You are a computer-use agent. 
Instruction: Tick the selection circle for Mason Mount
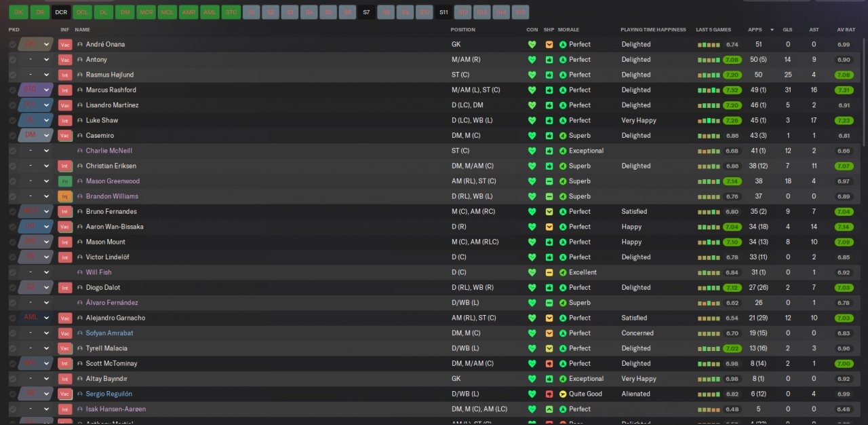(12, 242)
